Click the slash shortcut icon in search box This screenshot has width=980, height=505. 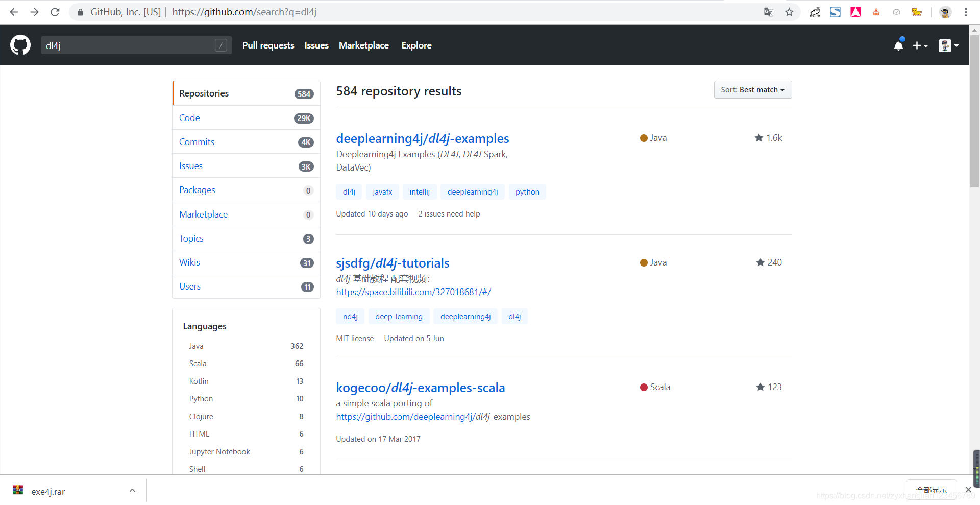point(221,45)
